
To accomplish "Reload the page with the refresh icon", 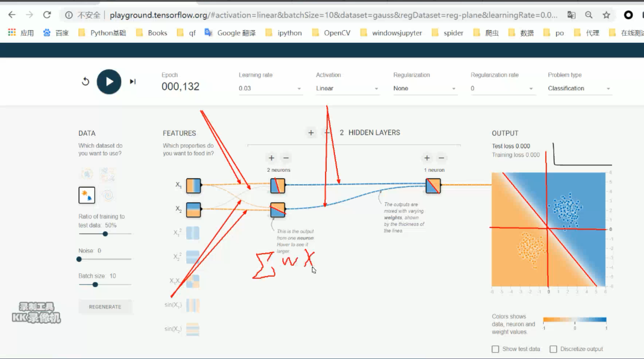I will [47, 15].
